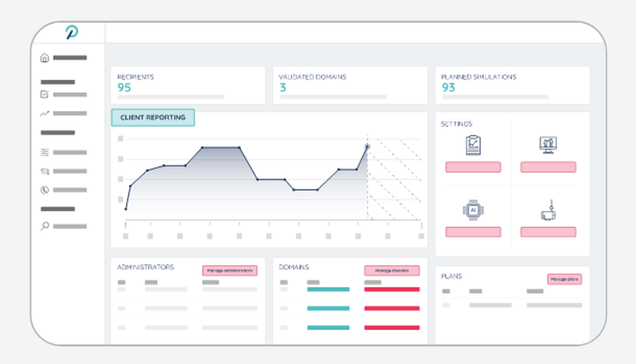
Task: Open the clipboard report settings icon
Action: (x=473, y=145)
